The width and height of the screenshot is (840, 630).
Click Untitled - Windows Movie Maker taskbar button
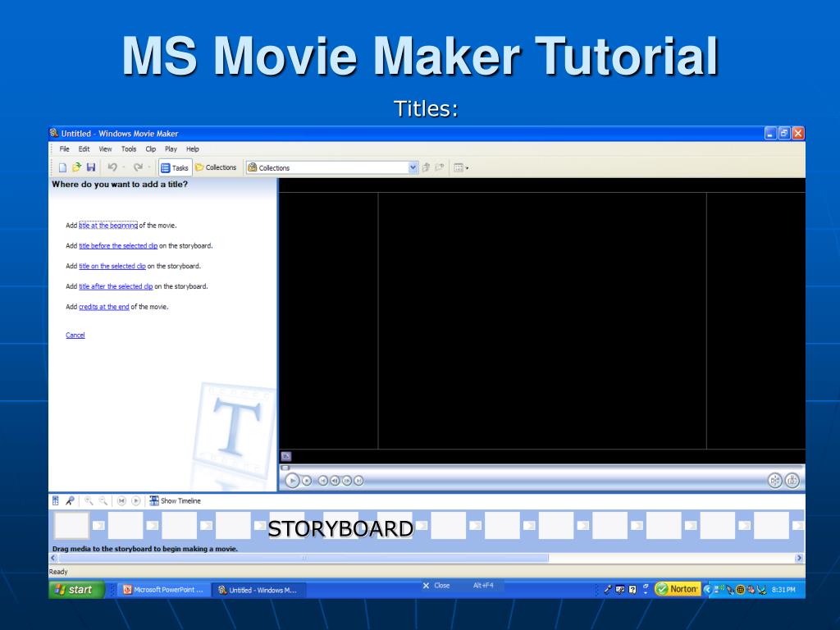258,590
